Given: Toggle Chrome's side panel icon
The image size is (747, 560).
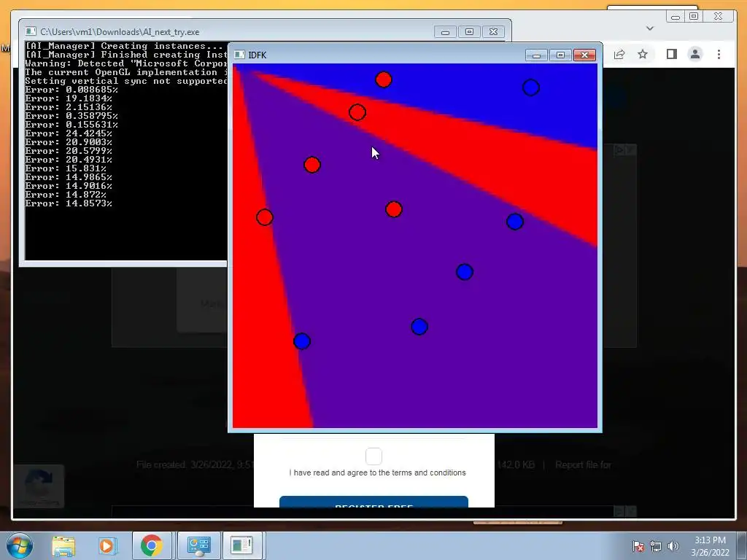Looking at the screenshot, I should (672, 54).
